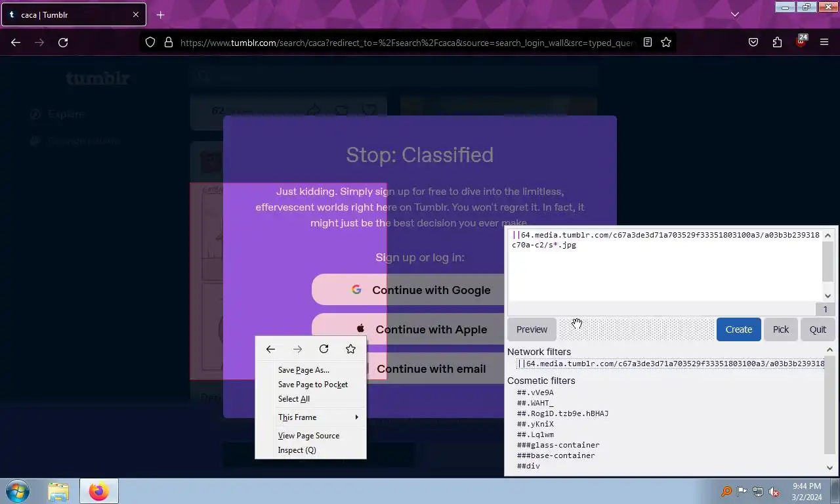Toggle reader view icon in address bar
The height and width of the screenshot is (504, 840).
click(648, 42)
